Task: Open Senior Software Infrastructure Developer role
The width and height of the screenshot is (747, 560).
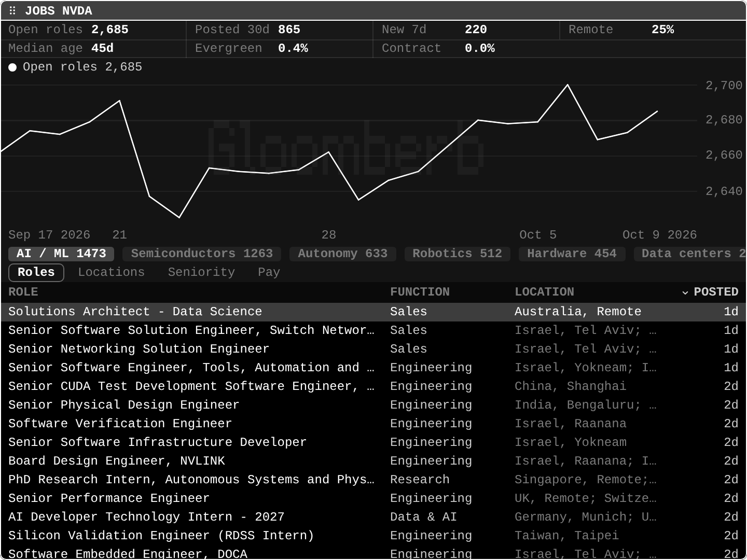Action: point(374,442)
